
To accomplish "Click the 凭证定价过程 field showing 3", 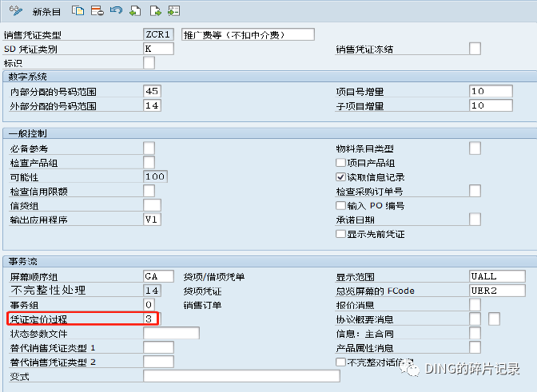I will coord(151,319).
